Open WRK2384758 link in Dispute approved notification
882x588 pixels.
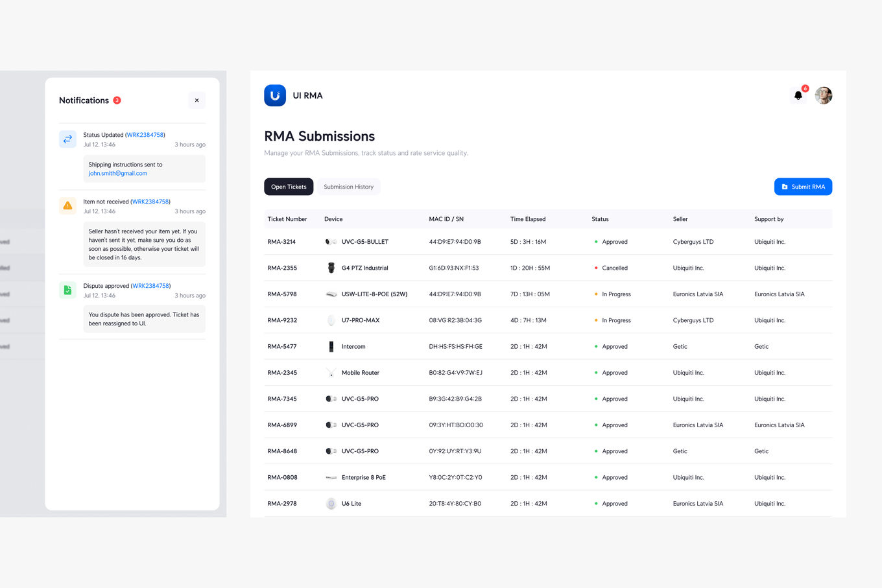click(x=150, y=286)
